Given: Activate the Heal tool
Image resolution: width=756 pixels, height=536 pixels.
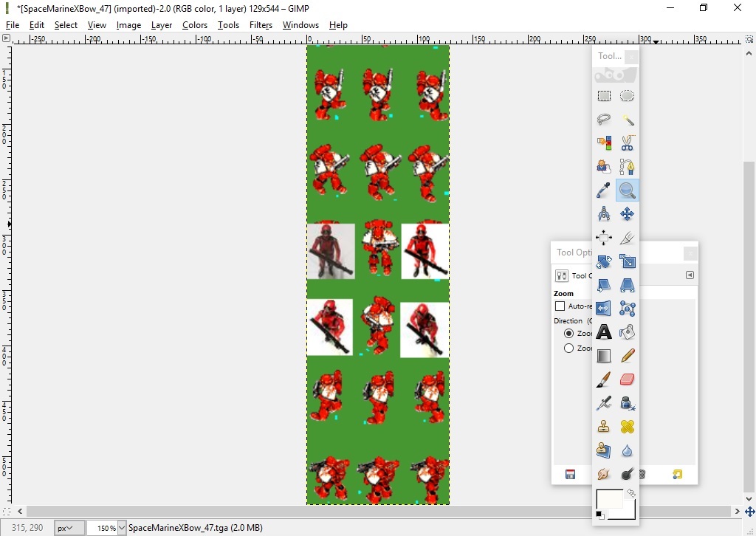Looking at the screenshot, I should pyautogui.click(x=627, y=427).
